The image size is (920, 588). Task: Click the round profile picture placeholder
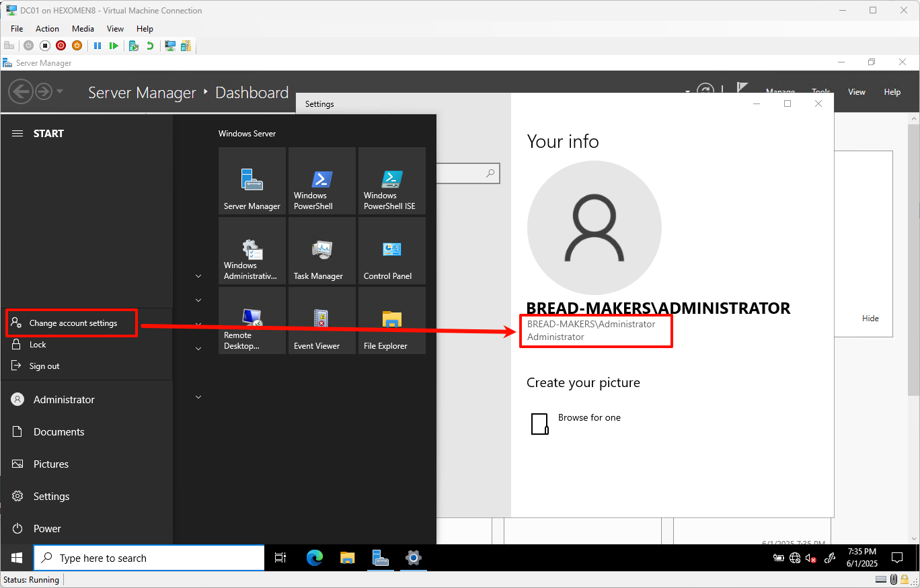point(595,227)
